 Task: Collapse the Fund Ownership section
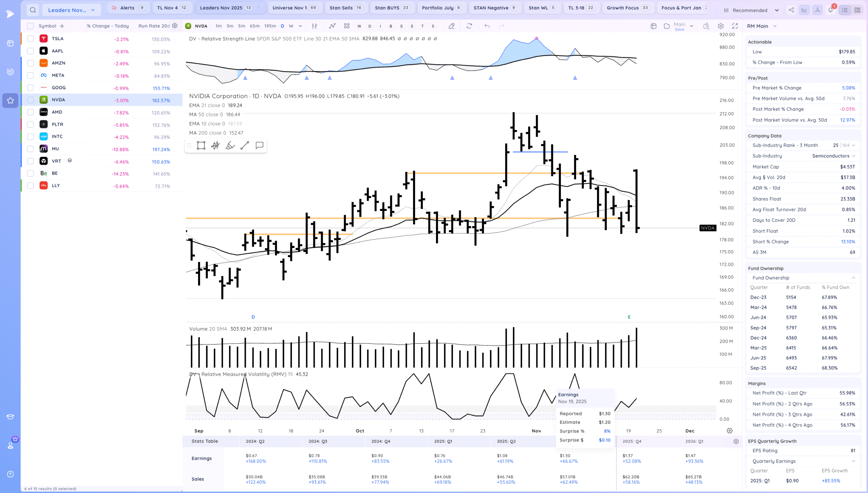tap(853, 278)
